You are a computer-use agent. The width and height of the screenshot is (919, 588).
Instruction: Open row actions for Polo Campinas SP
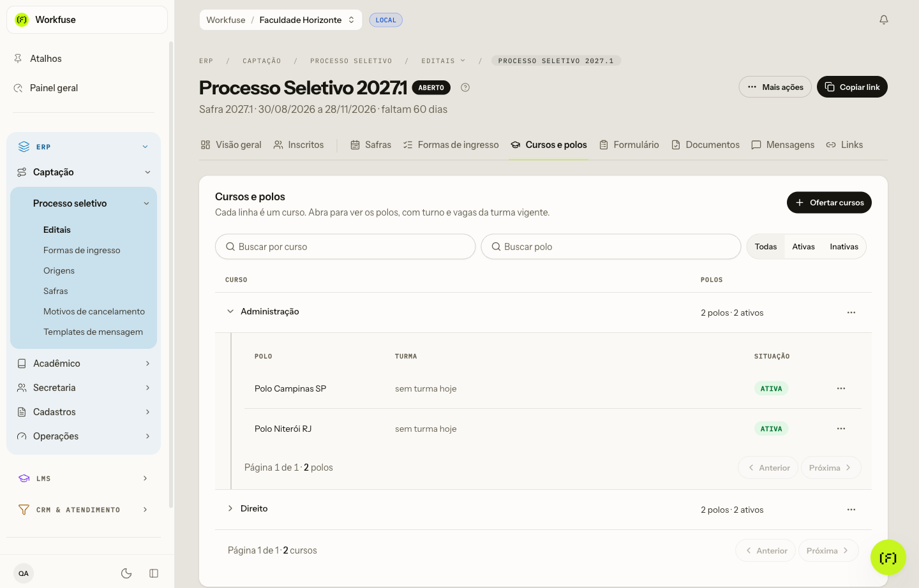[841, 388]
